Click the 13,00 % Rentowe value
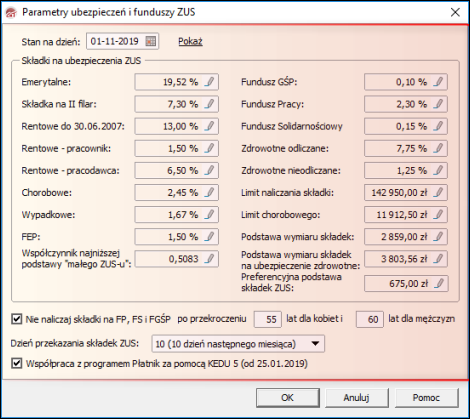This screenshot has width=470, height=419. pyautogui.click(x=180, y=126)
